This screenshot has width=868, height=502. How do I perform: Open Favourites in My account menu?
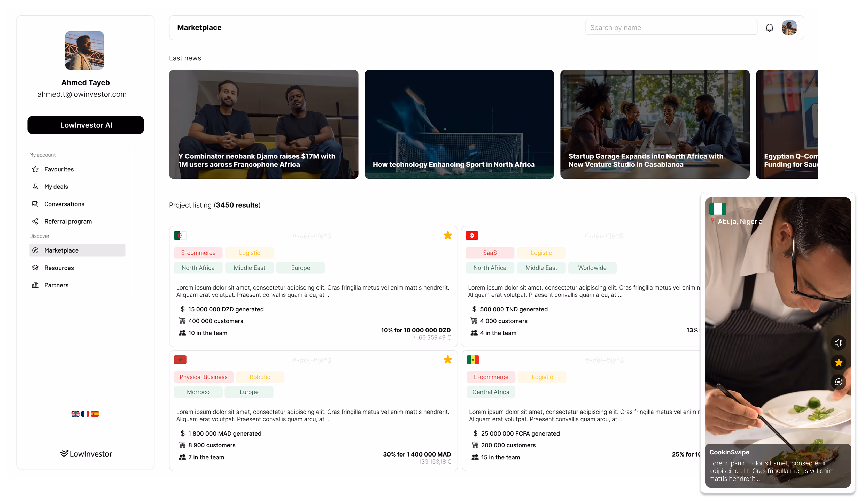point(77,169)
